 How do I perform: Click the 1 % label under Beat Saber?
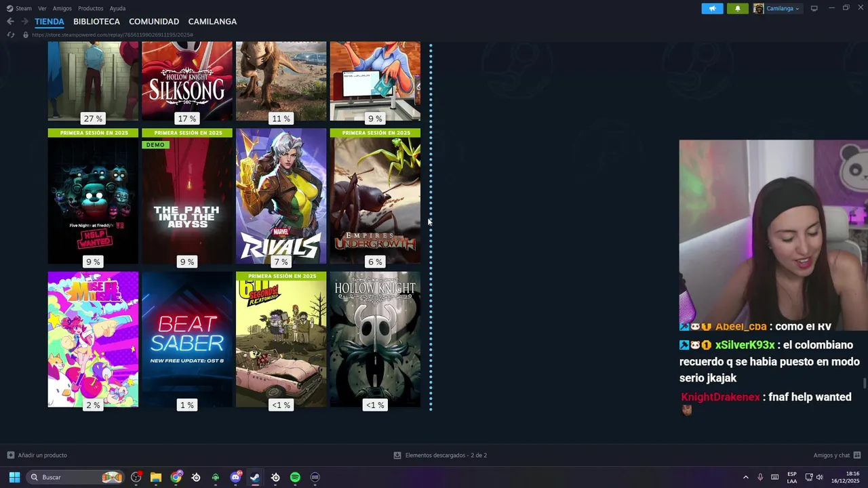pyautogui.click(x=187, y=405)
